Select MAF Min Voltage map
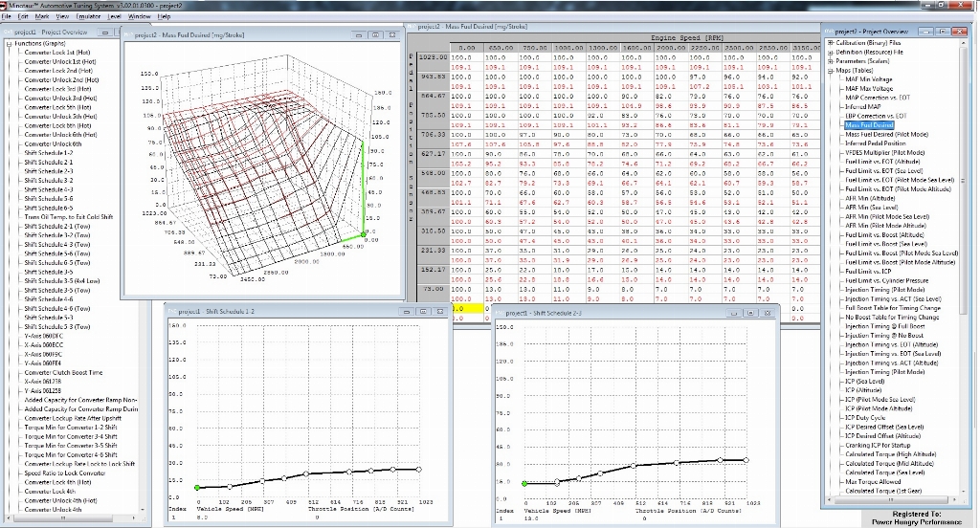This screenshot has height=528, width=980. click(869, 79)
